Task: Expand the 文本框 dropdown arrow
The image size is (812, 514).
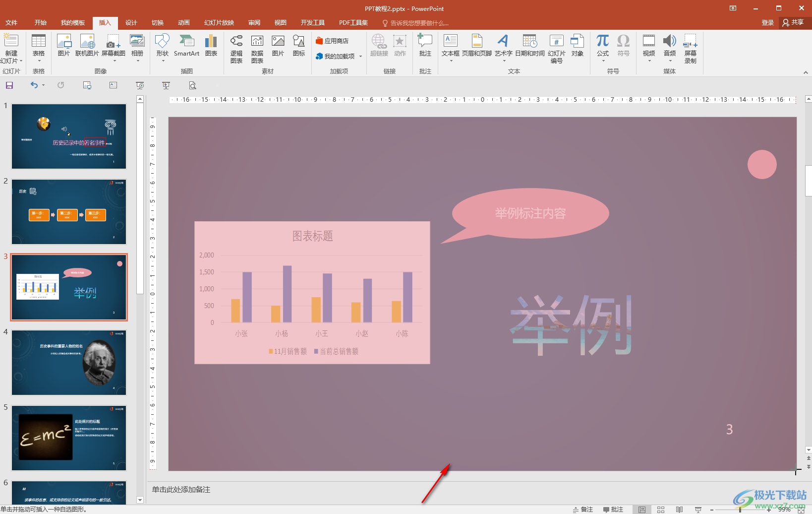Action: (x=451, y=61)
